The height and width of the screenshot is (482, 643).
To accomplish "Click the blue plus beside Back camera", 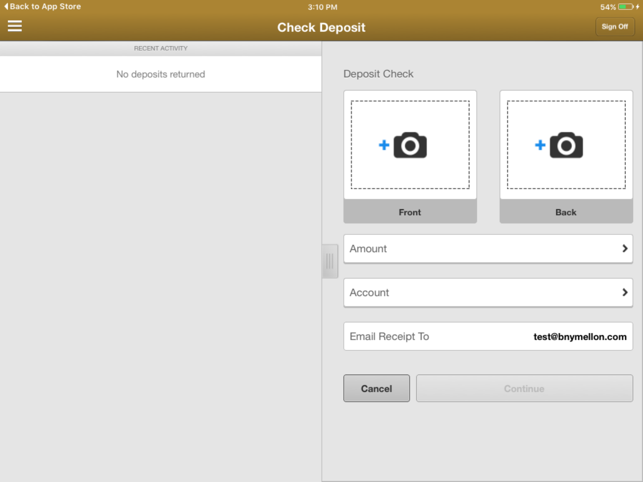I will 540,145.
